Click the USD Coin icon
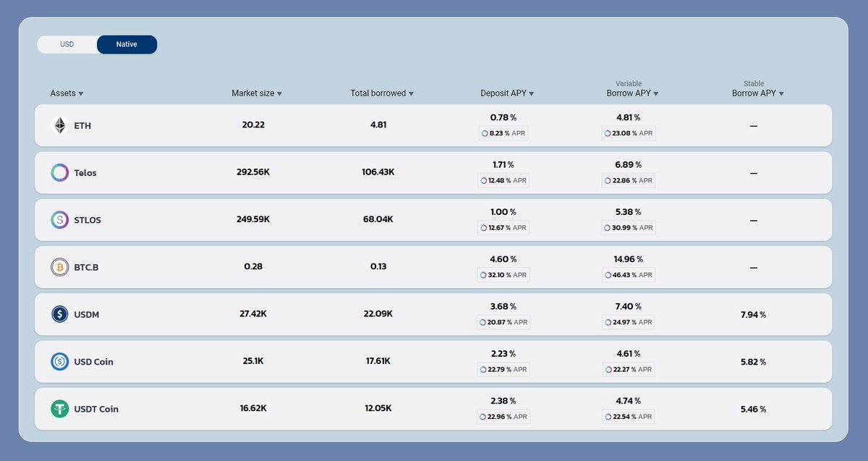Image resolution: width=868 pixels, height=461 pixels. click(x=59, y=362)
